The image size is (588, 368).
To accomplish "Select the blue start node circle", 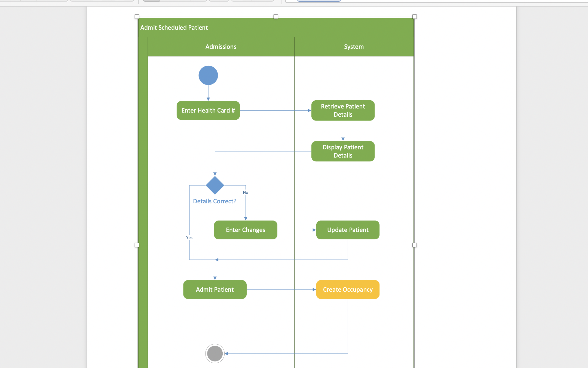I will 208,76.
